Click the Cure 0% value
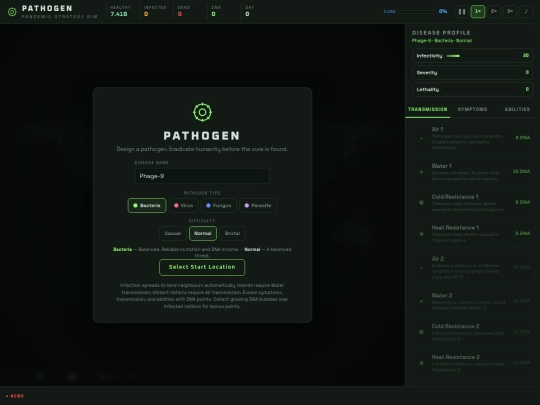Image resolution: width=540 pixels, height=405 pixels. [443, 11]
